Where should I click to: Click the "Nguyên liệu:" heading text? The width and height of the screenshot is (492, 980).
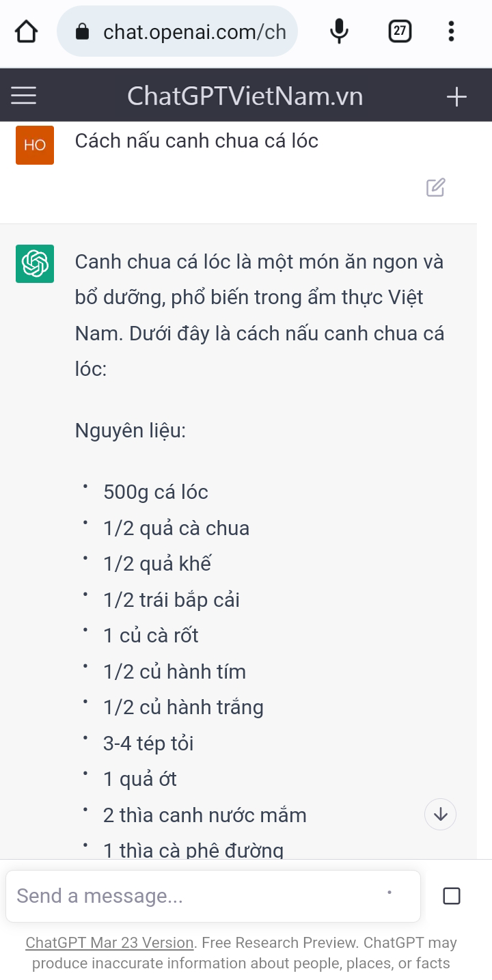click(x=131, y=431)
